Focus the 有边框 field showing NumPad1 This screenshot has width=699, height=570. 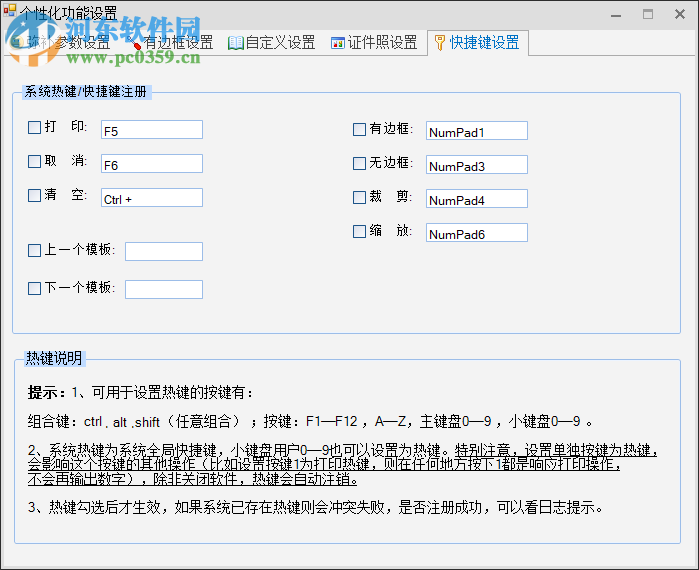tap(477, 131)
